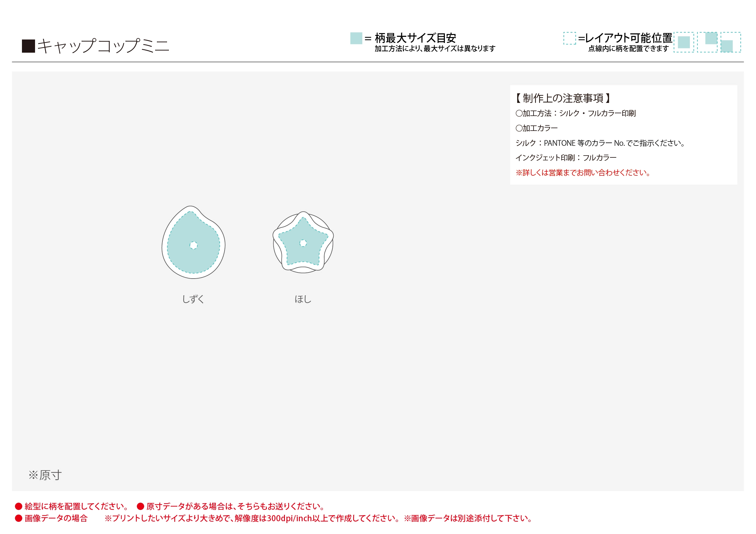The height and width of the screenshot is (534, 756).
Task: Click the layout example with a bottom-left teal square
Action: point(731,42)
